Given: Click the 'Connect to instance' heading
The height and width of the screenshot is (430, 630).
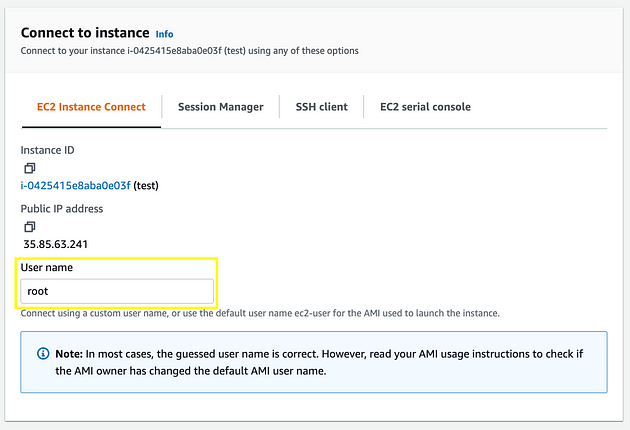Looking at the screenshot, I should tap(85, 33).
